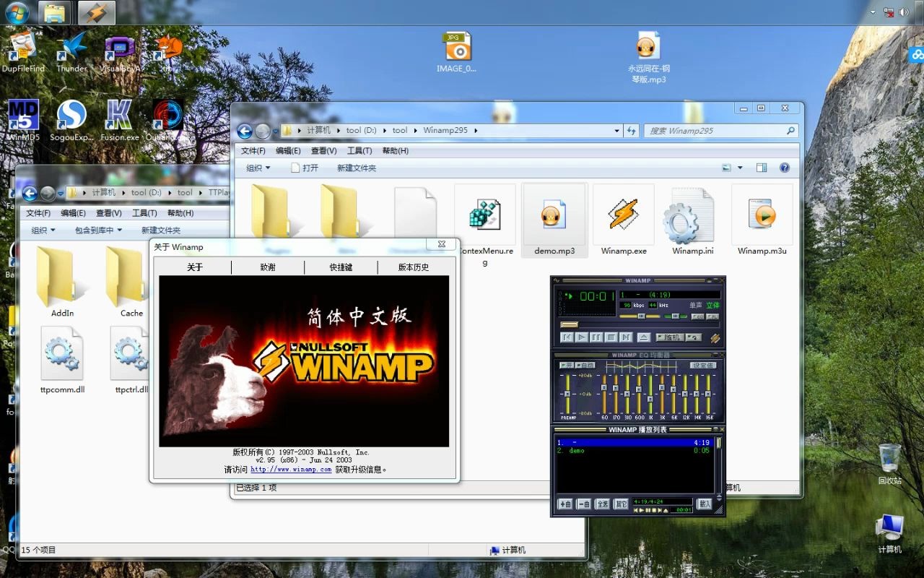The image size is (924, 578).
Task: Select the demo.mp3 file icon
Action: pyautogui.click(x=554, y=221)
